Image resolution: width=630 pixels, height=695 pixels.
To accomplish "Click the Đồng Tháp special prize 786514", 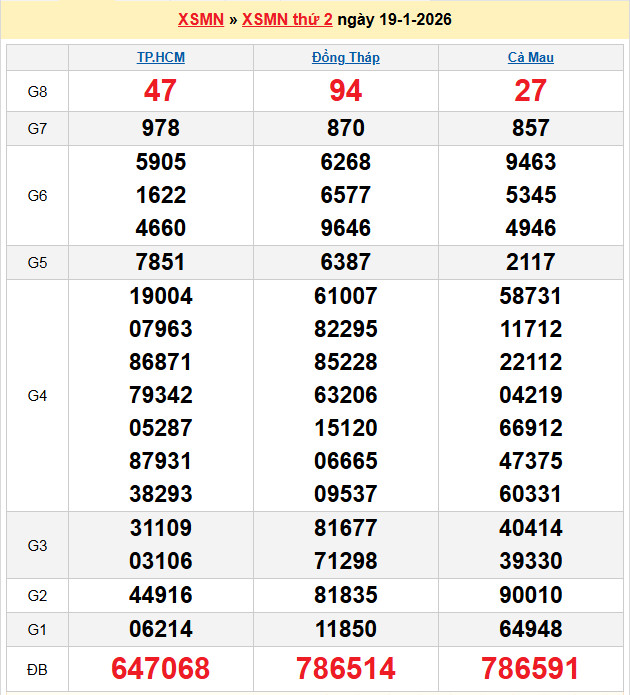I will (x=345, y=668).
